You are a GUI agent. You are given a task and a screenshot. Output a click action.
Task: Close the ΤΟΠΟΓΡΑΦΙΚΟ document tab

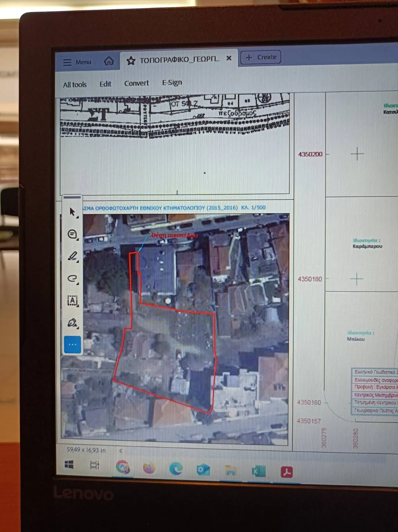point(229,58)
